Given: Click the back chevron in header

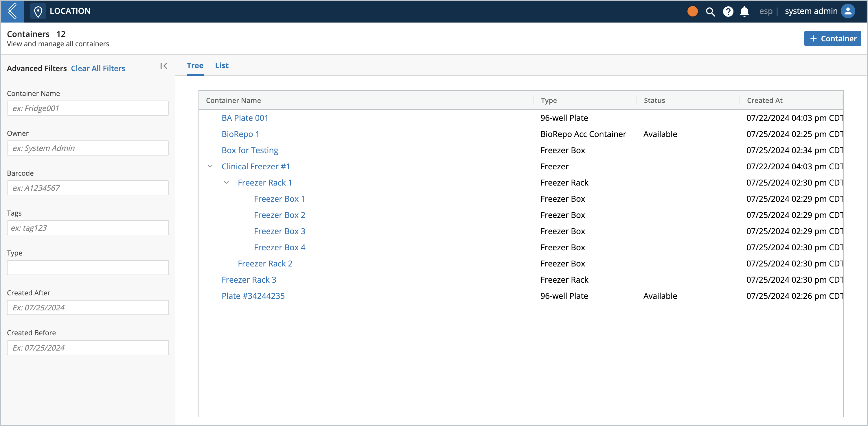Looking at the screenshot, I should [12, 11].
